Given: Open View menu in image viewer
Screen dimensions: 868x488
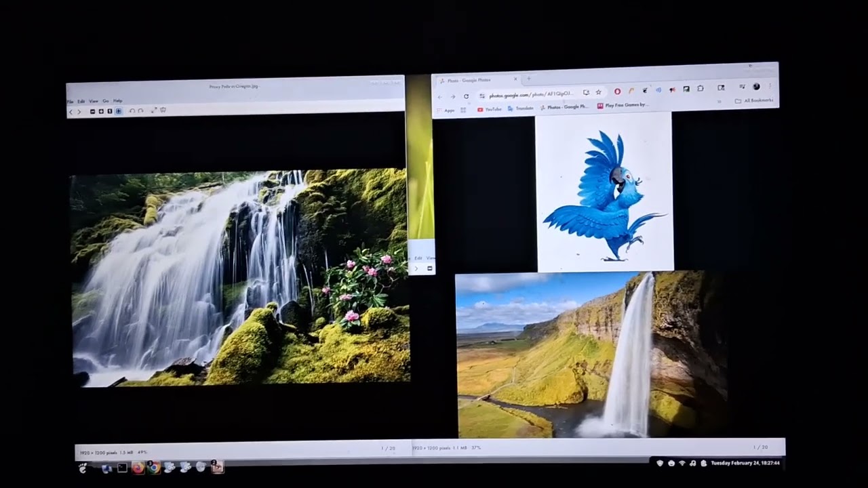Looking at the screenshot, I should click(x=94, y=101).
